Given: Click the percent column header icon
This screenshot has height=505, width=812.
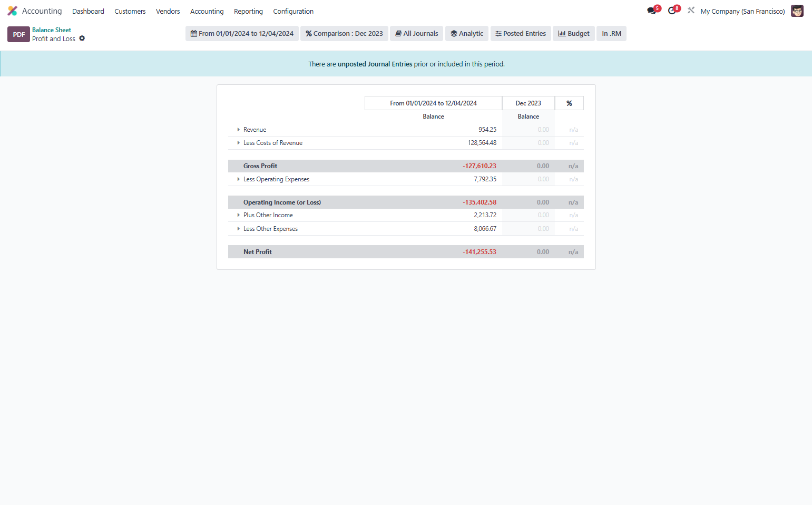Looking at the screenshot, I should point(569,103).
